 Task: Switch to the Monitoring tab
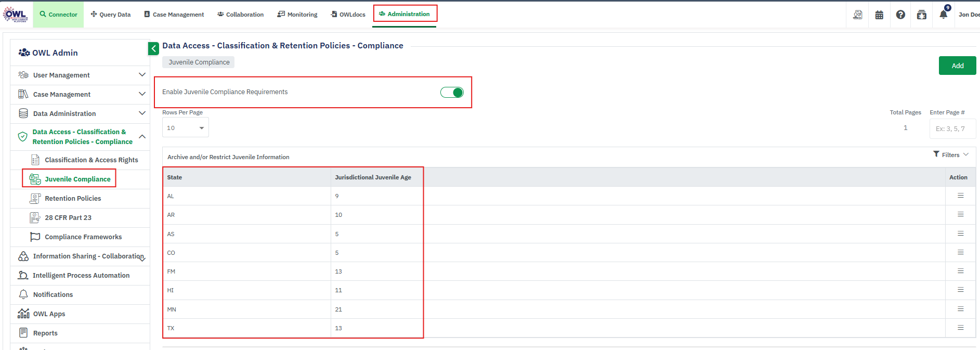pos(297,15)
